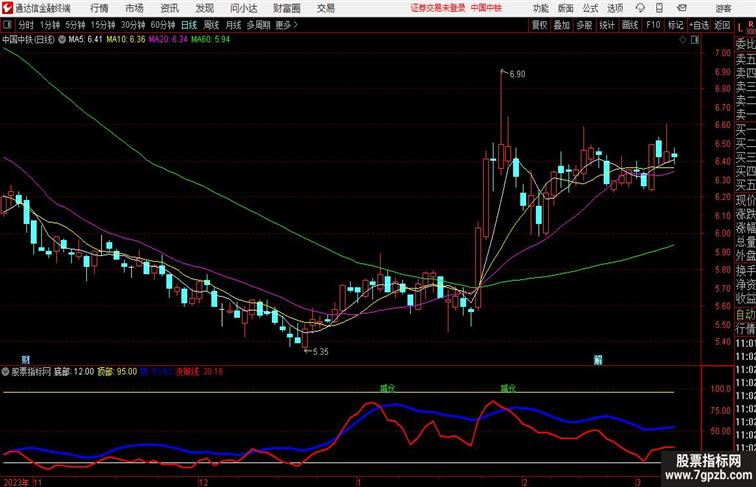Image resolution: width=756 pixels, height=487 pixels.
Task: Open the 问小达 menu
Action: (243, 8)
